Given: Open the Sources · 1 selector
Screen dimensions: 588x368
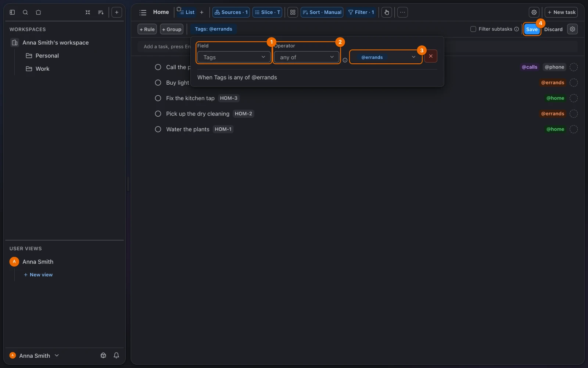Looking at the screenshot, I should (231, 12).
